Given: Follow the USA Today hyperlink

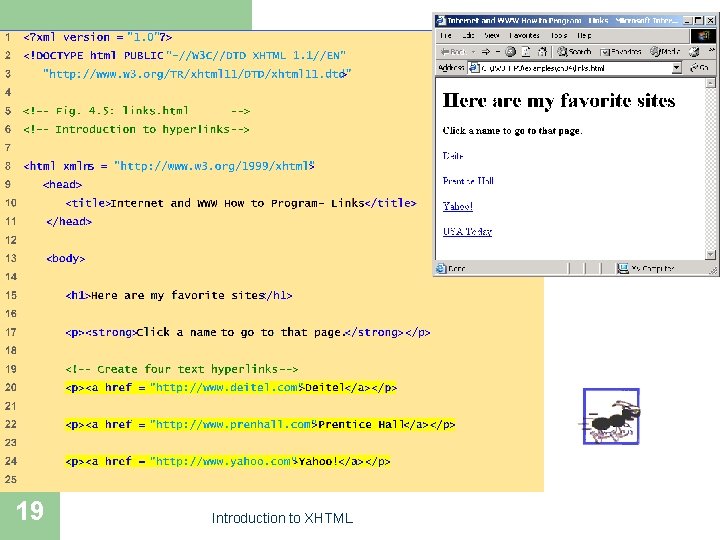Looking at the screenshot, I should click(467, 231).
